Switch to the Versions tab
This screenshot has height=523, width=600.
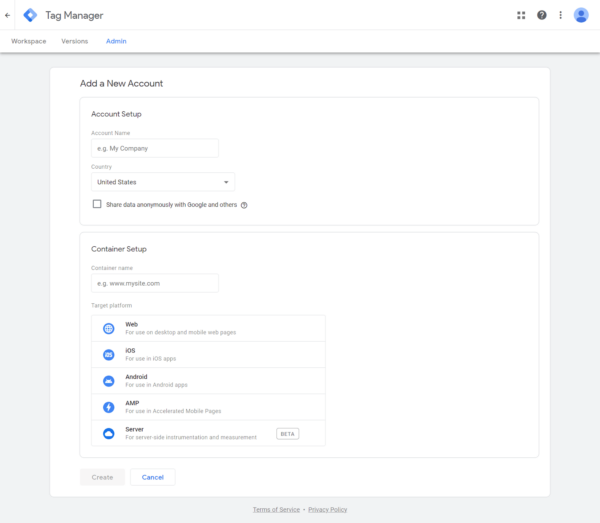[75, 41]
